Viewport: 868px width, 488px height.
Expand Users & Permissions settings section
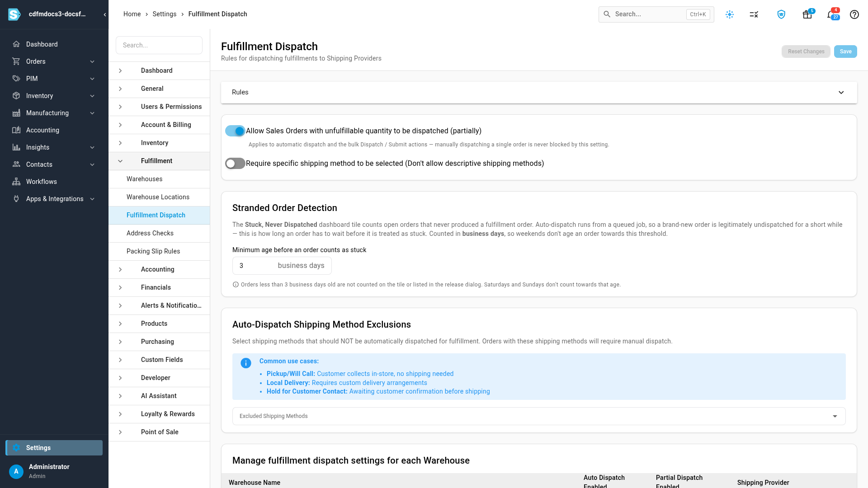159,107
